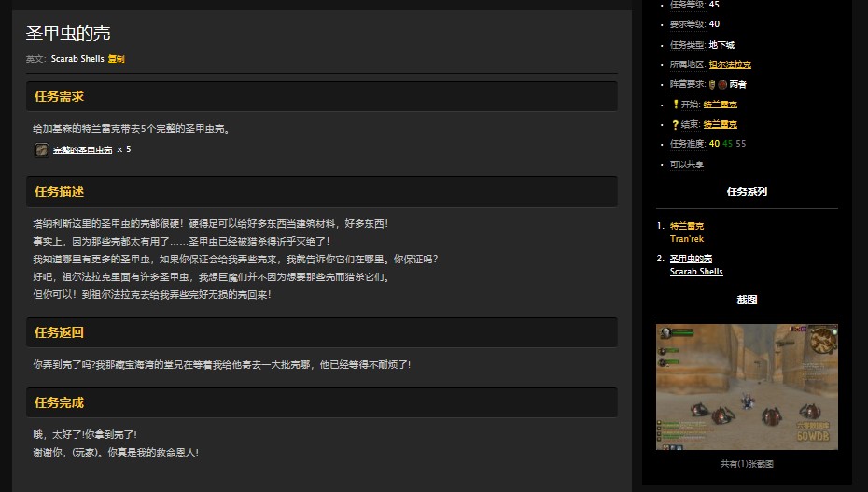Screen dimensions: 868x492
Task: Click the 任务等级 45 entry
Action: pos(694,5)
